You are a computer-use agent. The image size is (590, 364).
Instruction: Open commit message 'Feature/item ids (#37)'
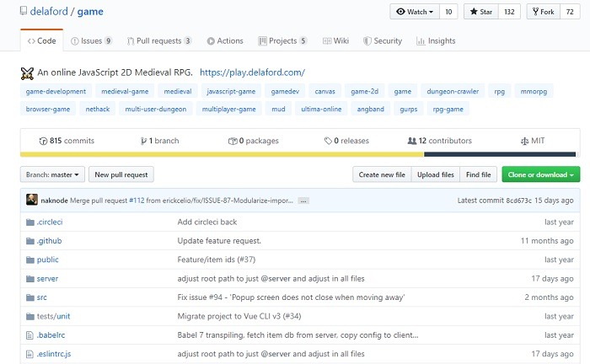217,260
